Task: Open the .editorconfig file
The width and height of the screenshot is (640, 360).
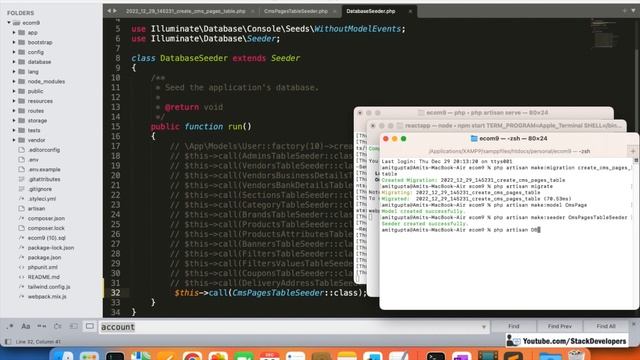Action: [x=44, y=150]
